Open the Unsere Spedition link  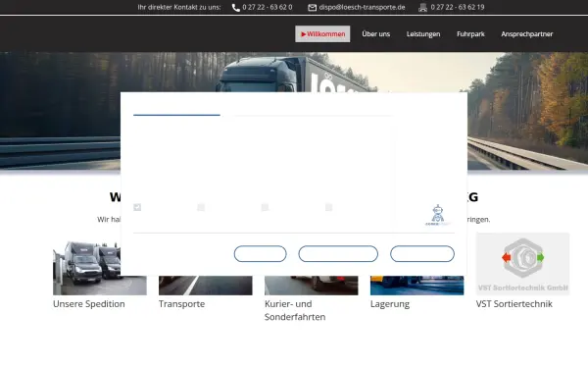(89, 304)
